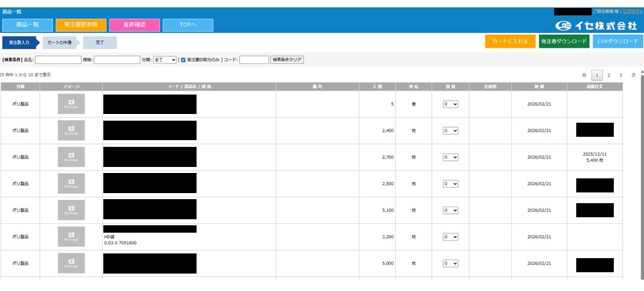The height and width of the screenshot is (291, 644).
Task: Click the ログアウト link
Action: click(x=631, y=12)
